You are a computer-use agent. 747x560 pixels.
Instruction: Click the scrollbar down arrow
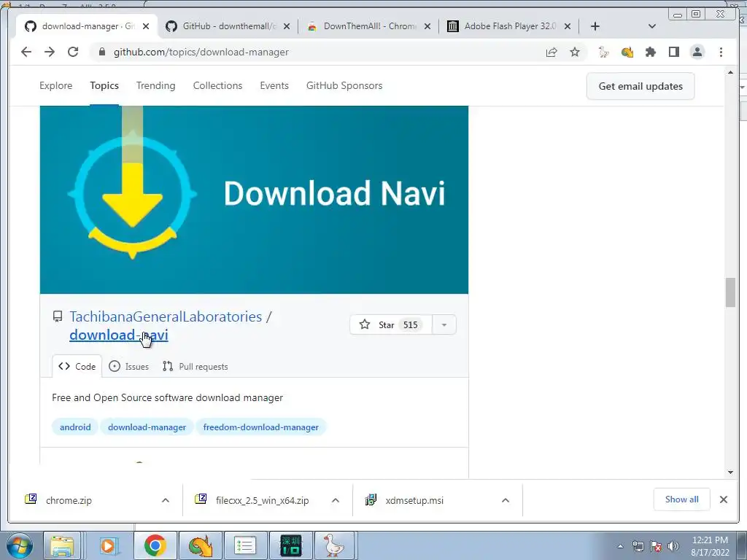coord(730,472)
